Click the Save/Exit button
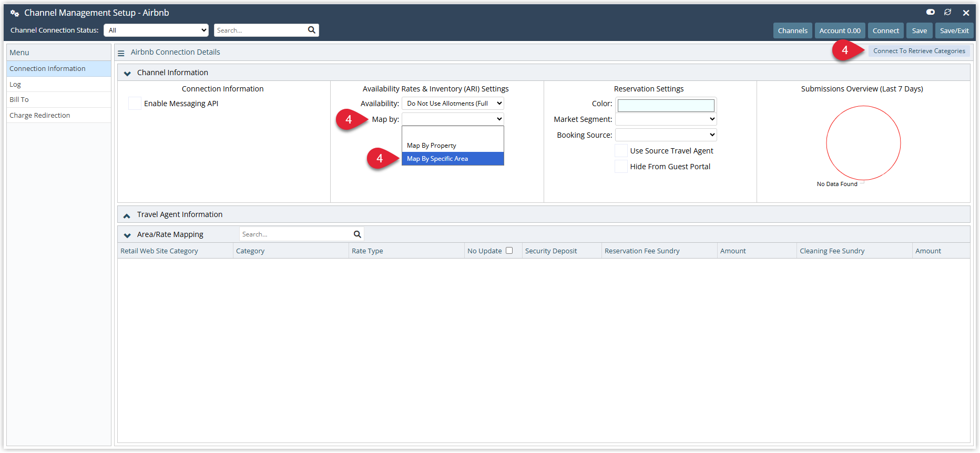Viewport: 980px width, 453px height. coord(954,30)
